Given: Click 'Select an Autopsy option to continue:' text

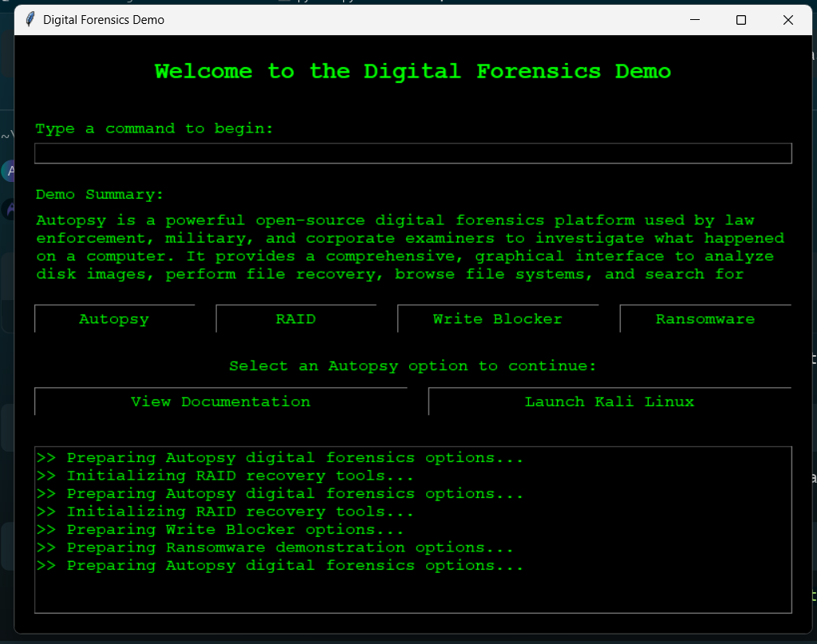Looking at the screenshot, I should (412, 365).
